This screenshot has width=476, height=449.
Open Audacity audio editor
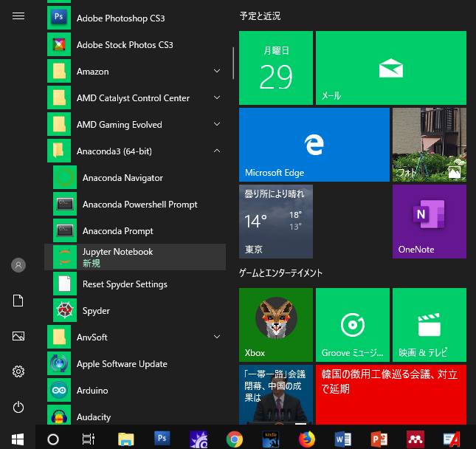click(136, 415)
